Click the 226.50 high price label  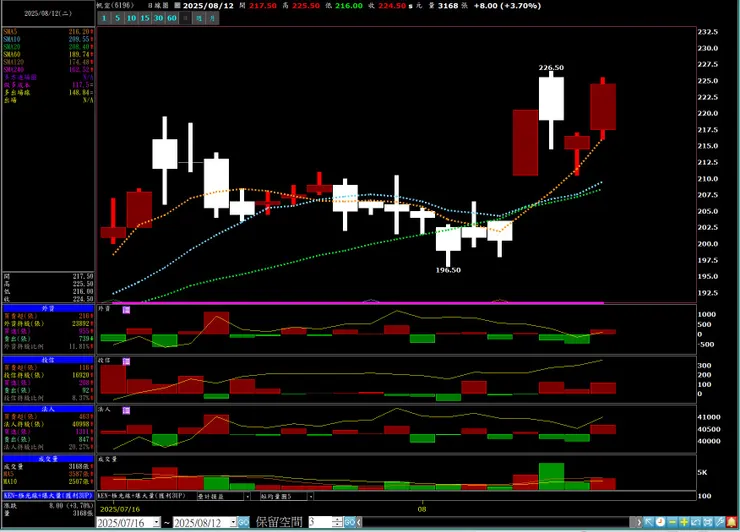coord(551,68)
